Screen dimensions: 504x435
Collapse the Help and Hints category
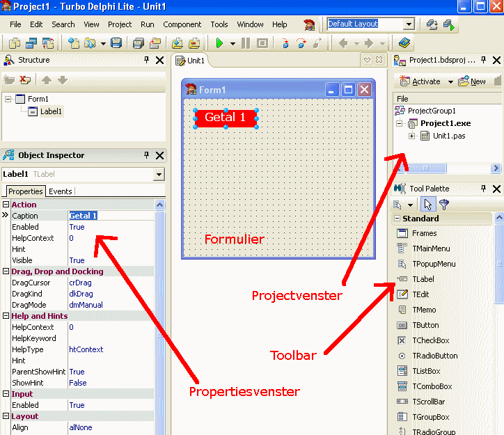tap(6, 316)
